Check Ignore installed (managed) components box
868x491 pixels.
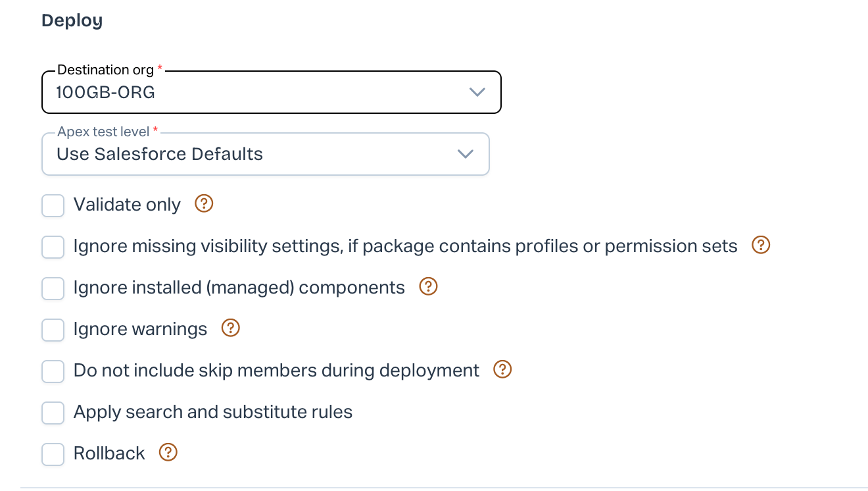(53, 288)
